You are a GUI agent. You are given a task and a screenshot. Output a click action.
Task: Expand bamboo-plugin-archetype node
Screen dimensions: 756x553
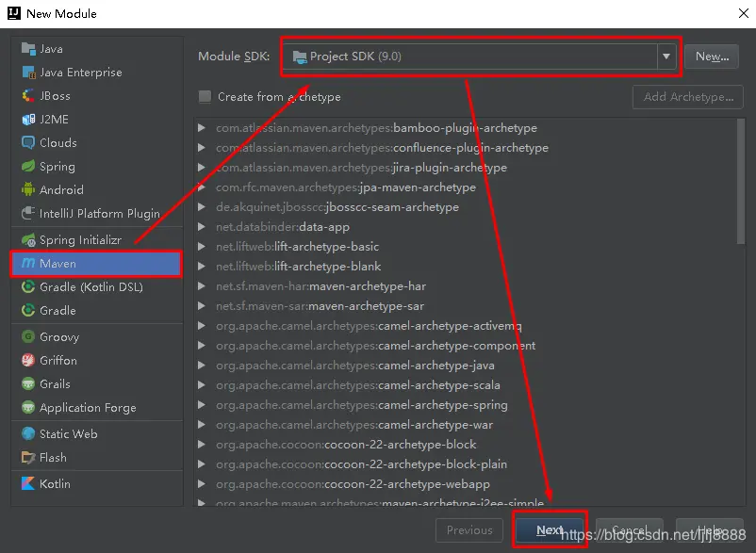202,128
